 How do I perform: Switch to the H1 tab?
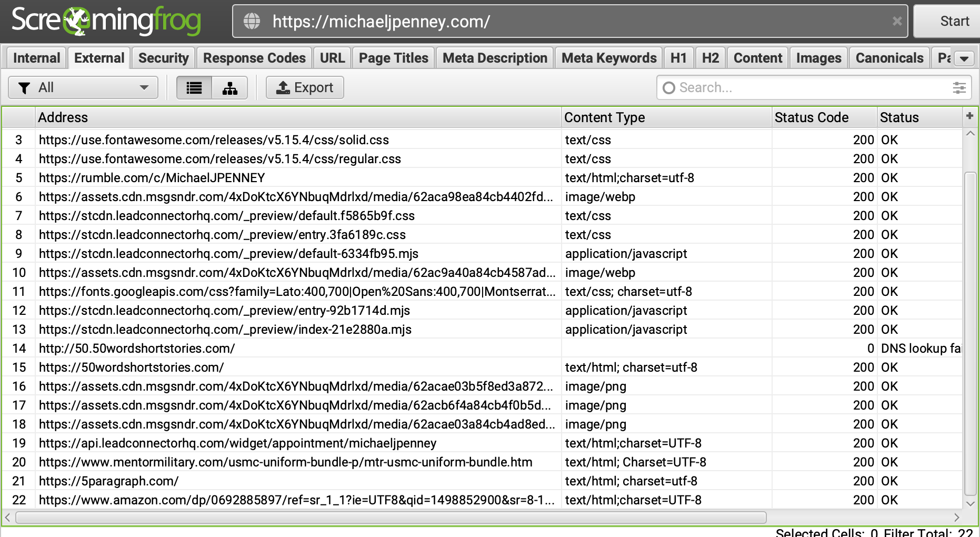point(678,58)
